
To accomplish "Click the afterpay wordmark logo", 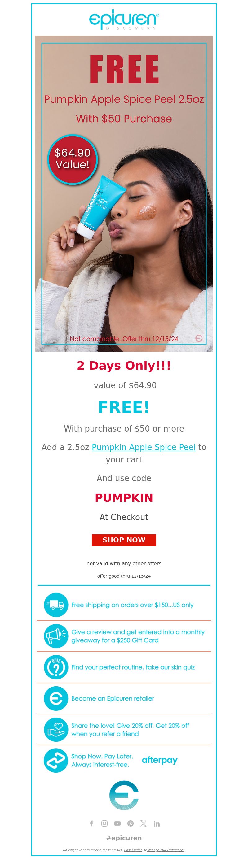I will coord(160,760).
